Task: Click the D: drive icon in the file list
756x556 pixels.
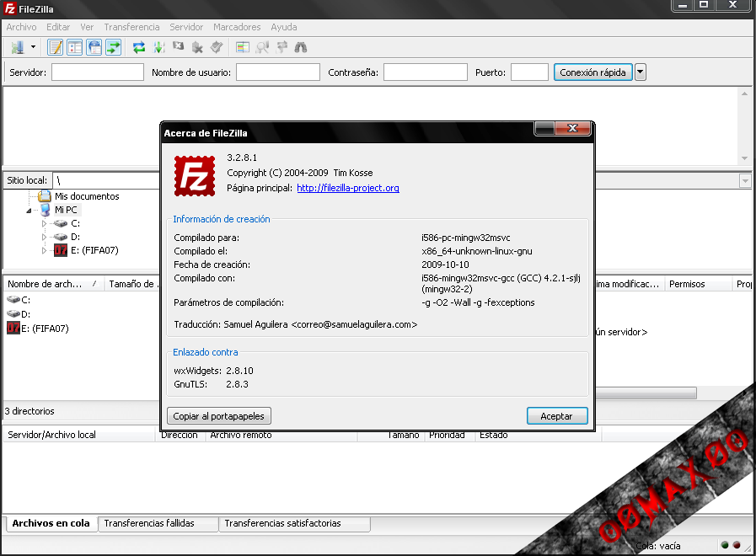Action: point(13,314)
